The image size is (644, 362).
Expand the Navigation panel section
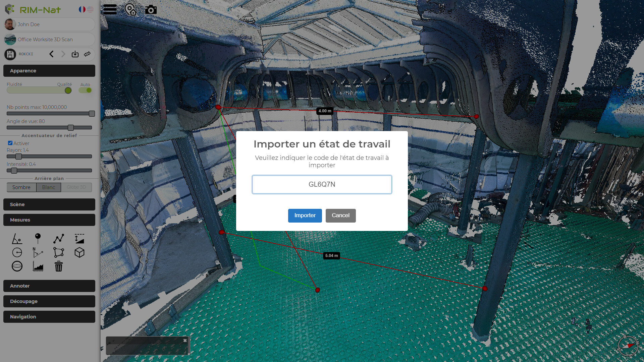click(49, 317)
